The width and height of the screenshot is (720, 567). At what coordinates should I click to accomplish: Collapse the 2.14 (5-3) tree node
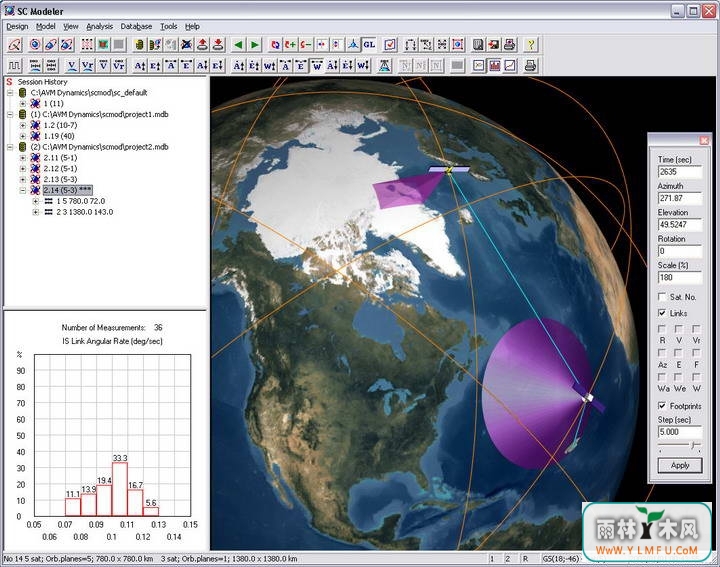click(22, 190)
